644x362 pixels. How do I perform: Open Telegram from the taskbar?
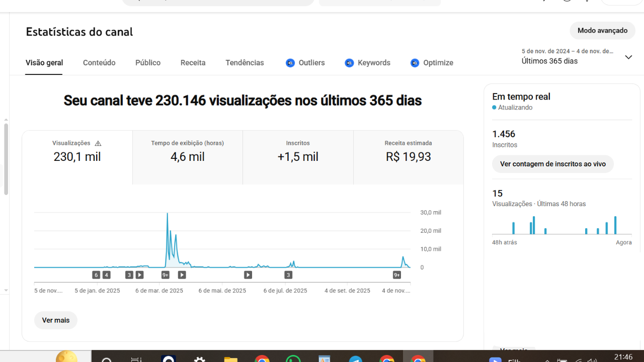coord(355,359)
